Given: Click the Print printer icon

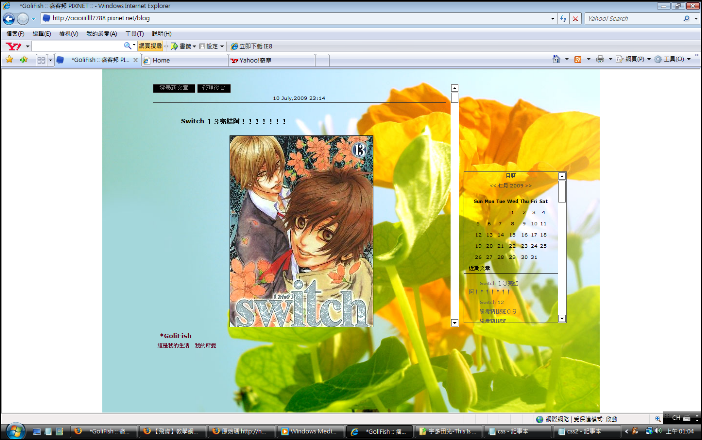Looking at the screenshot, I should (600, 59).
